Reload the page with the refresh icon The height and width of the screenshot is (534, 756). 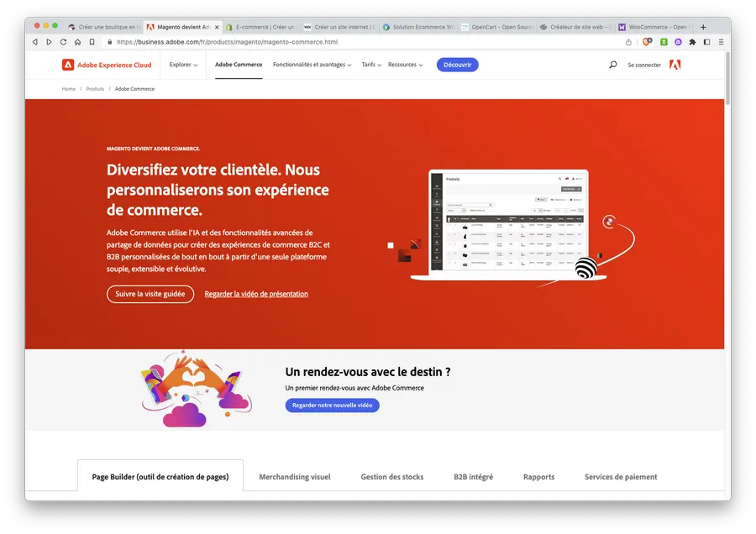[63, 42]
